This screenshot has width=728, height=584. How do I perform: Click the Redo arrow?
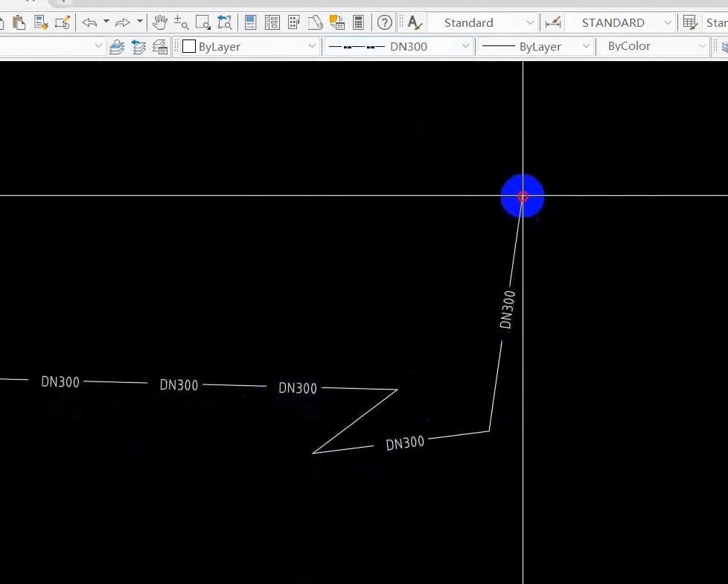[x=122, y=22]
